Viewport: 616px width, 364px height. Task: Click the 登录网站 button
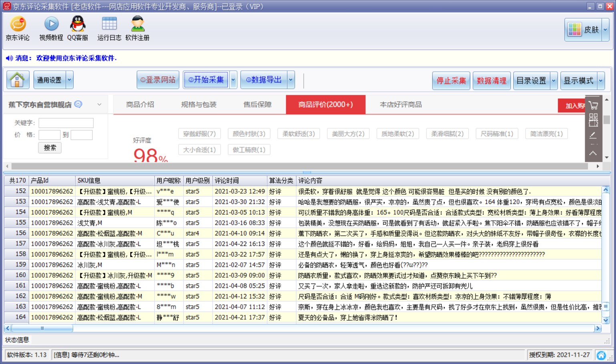(x=158, y=80)
